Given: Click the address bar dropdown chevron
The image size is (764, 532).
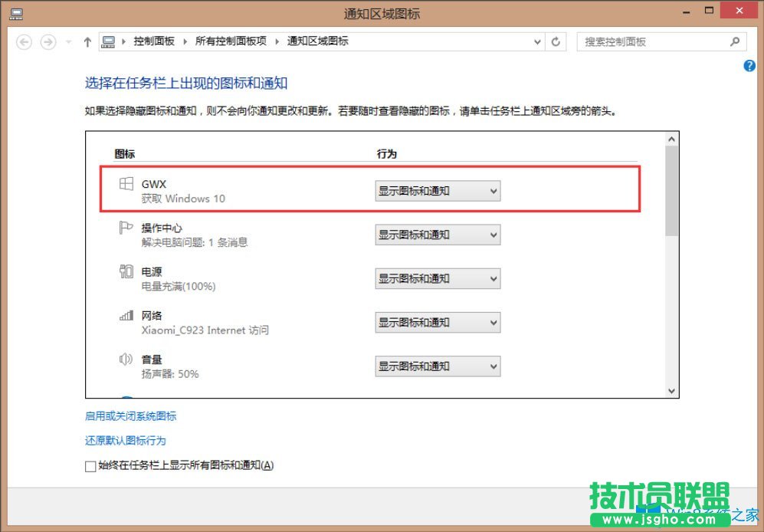Looking at the screenshot, I should (x=536, y=42).
